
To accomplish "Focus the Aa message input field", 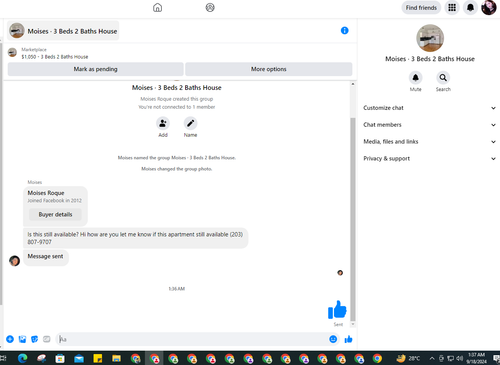I will click(x=192, y=339).
